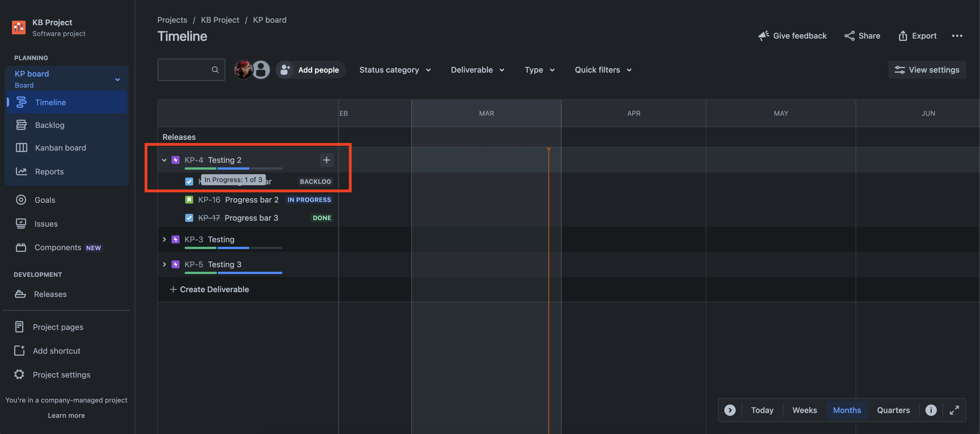Click the KP-3 Testing progress bar
The width and height of the screenshot is (980, 434).
[x=233, y=248]
